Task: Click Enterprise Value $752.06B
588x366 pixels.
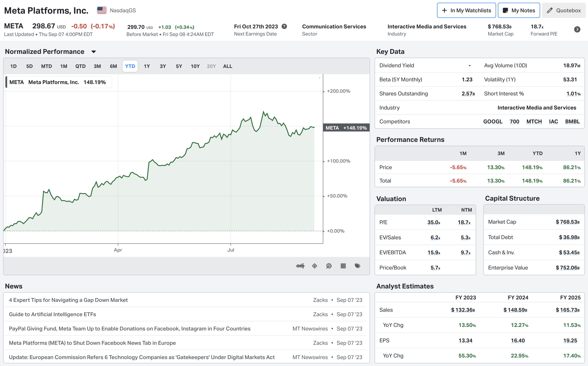Action: [568, 268]
